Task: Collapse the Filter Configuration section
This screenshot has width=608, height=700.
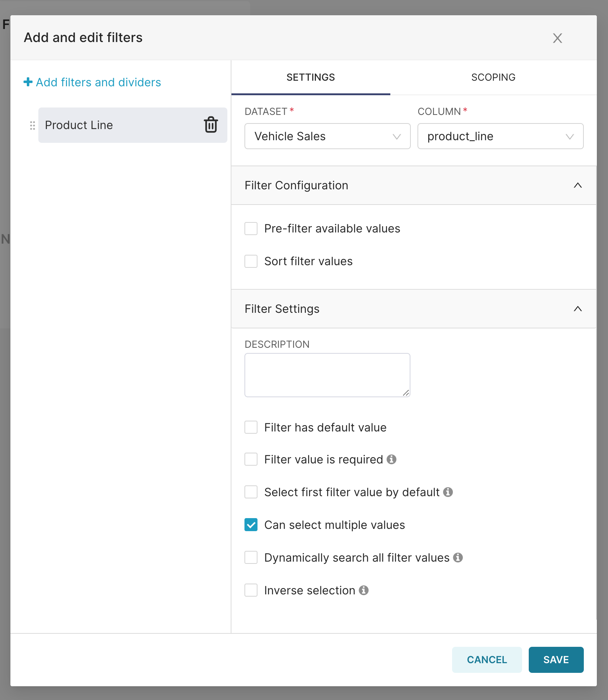Action: pyautogui.click(x=577, y=185)
